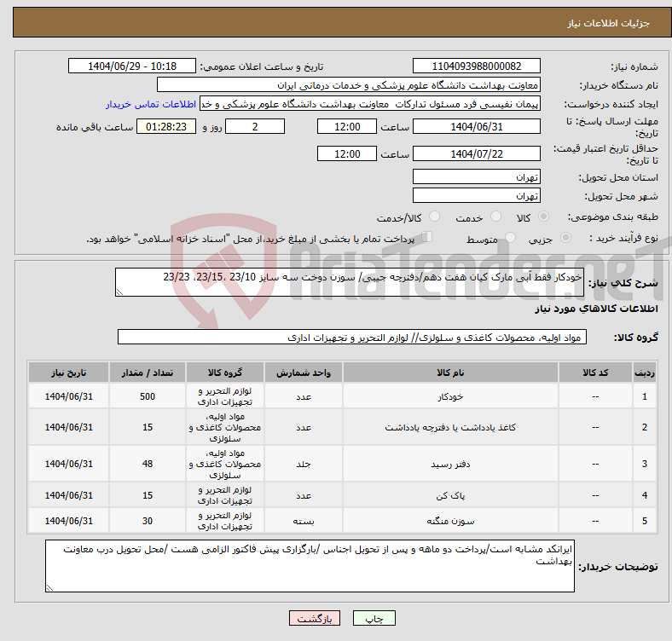Select the کالا radio button
This screenshot has width=672, height=641.
tap(543, 217)
